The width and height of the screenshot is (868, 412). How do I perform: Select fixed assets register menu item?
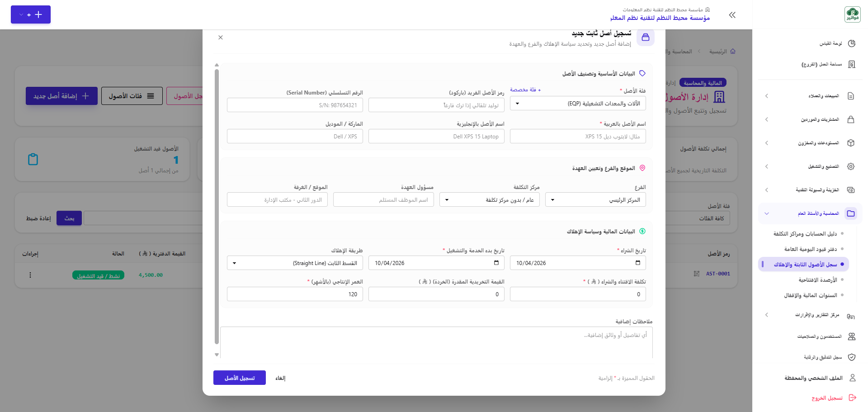803,265
